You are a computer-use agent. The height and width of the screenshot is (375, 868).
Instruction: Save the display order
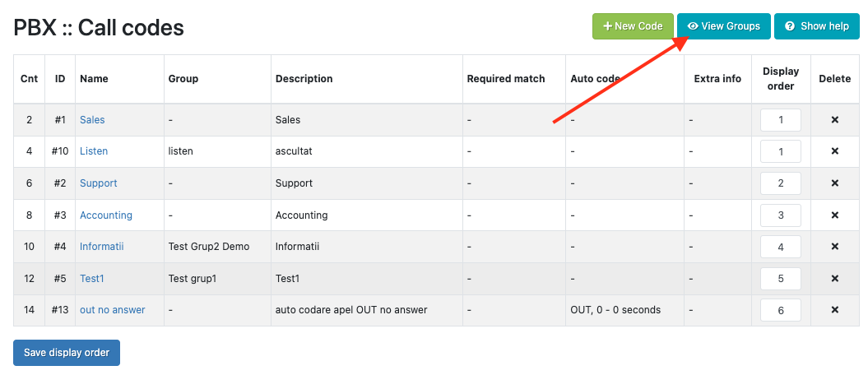(x=67, y=353)
